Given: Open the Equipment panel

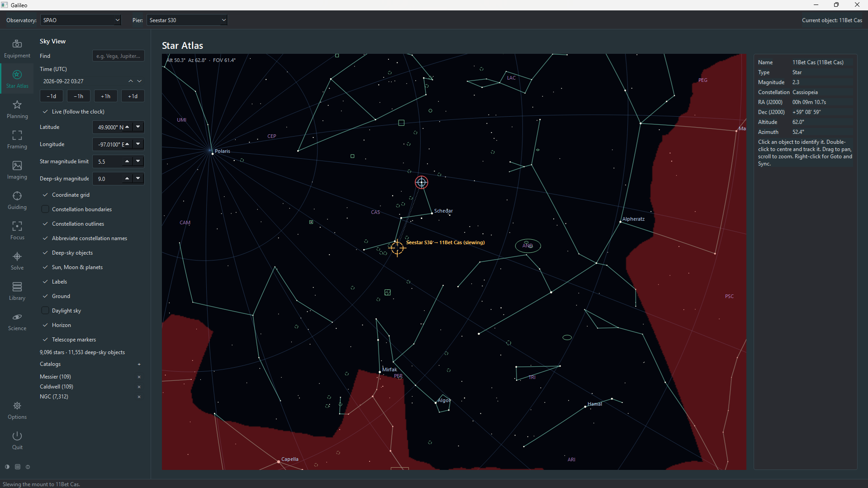Looking at the screenshot, I should 17,48.
